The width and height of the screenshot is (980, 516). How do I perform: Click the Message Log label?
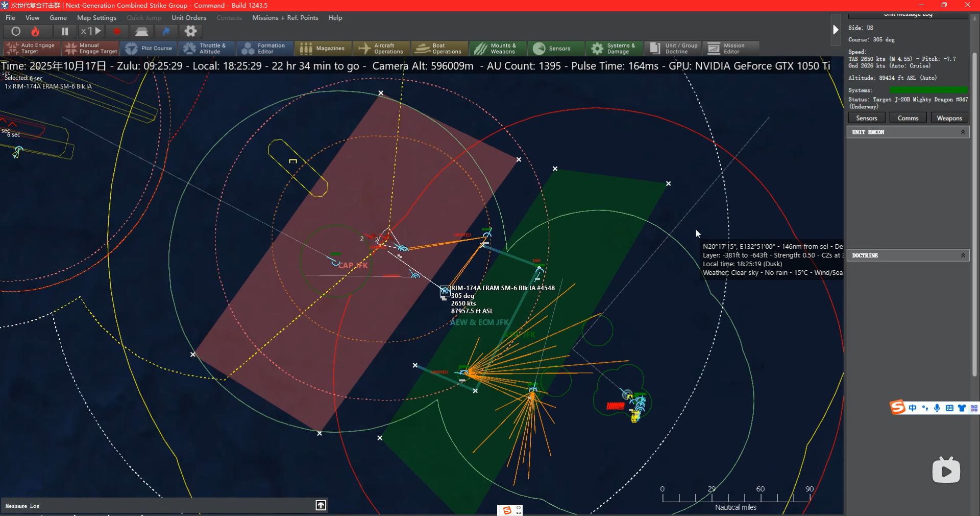(22, 506)
